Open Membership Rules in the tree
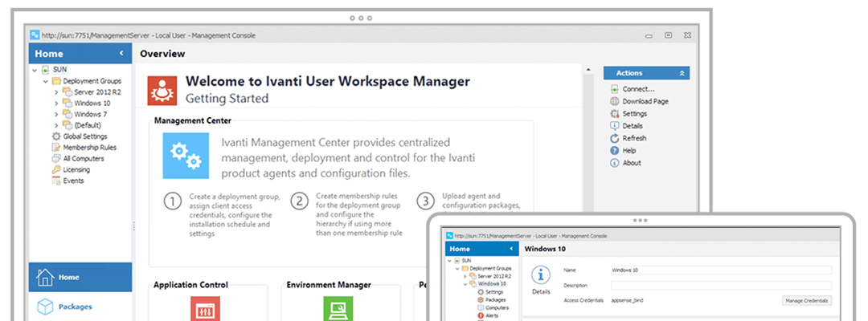868x321 pixels. (84, 148)
